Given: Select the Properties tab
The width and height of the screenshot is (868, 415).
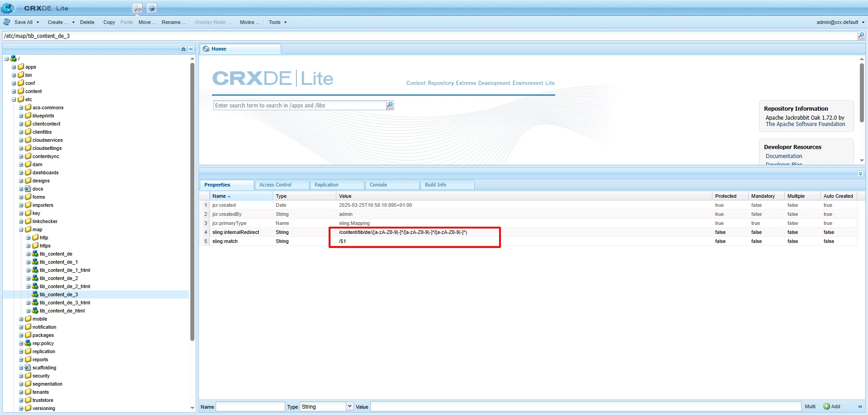Looking at the screenshot, I should coord(227,185).
